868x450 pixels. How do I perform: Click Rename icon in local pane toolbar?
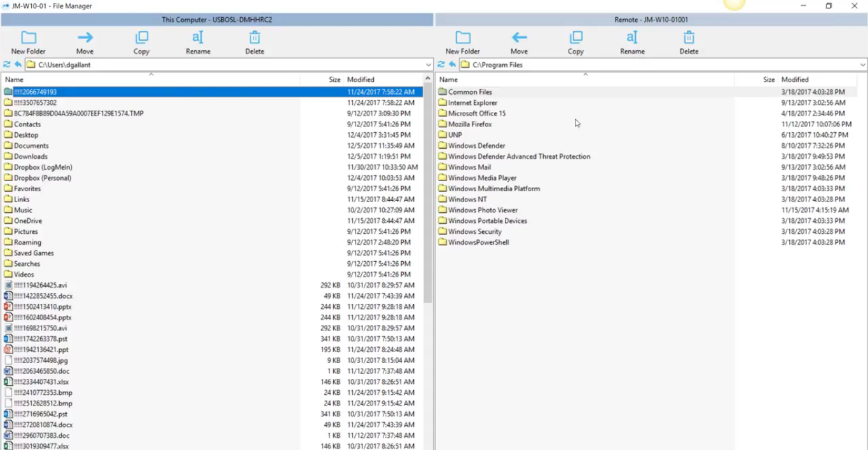(198, 37)
